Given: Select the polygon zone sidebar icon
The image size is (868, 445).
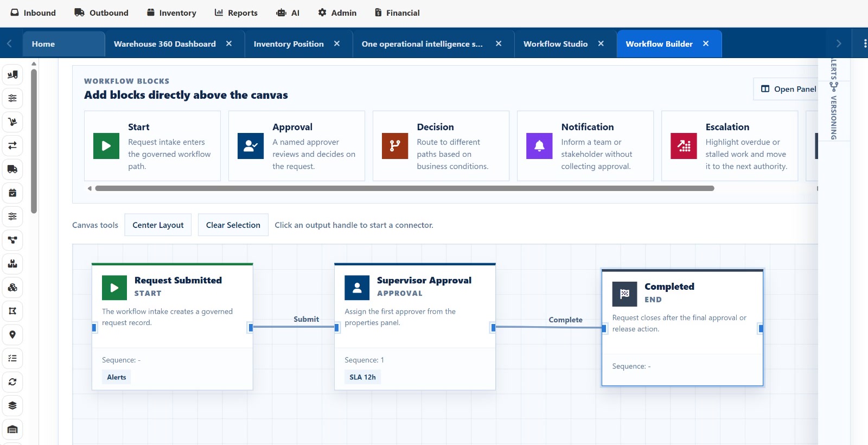Looking at the screenshot, I should coord(12,311).
